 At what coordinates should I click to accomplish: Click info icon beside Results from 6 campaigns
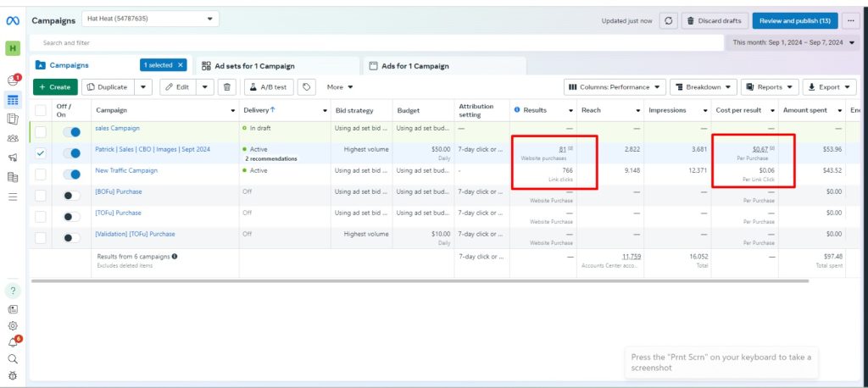(175, 257)
